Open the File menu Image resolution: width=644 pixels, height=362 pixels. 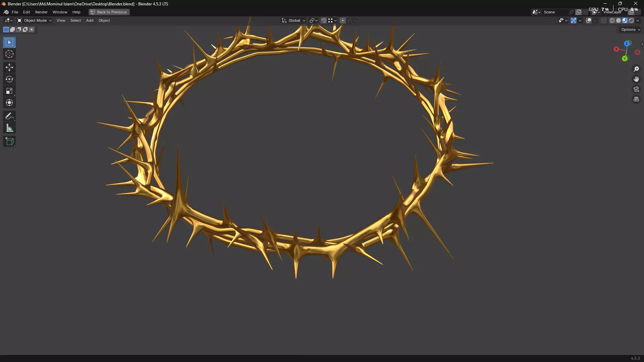[x=15, y=12]
